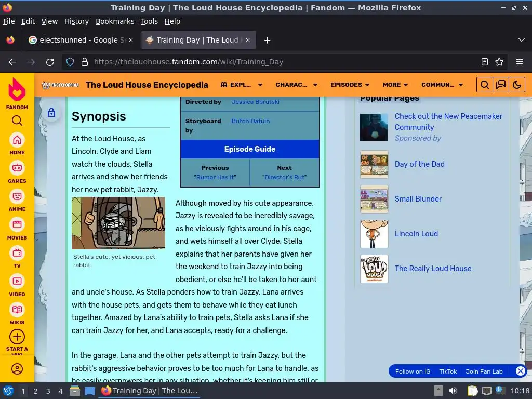Open the Small Blunder link
The image size is (532, 399).
tap(418, 199)
